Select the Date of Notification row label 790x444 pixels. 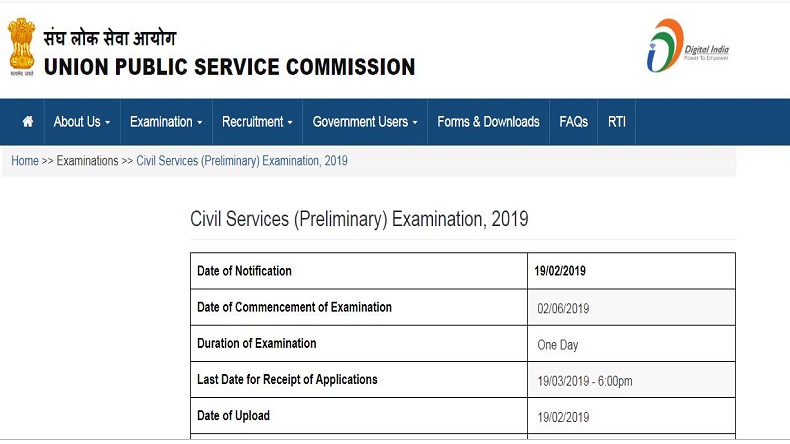click(245, 271)
